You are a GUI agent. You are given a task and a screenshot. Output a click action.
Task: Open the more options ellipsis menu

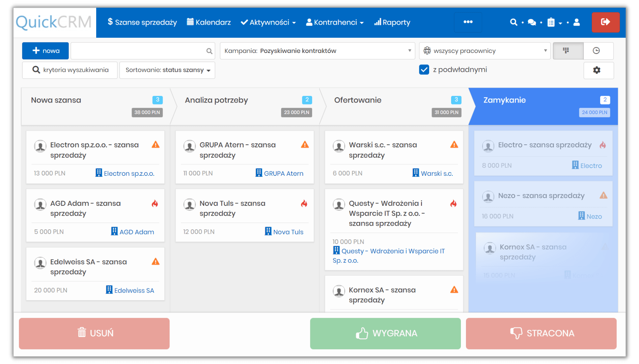468,22
